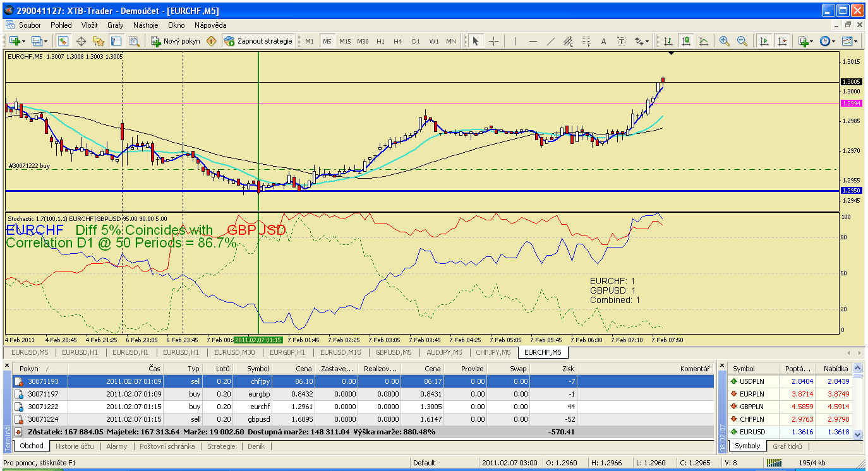Open the MetaEditor diamond icon
Screen dimensions: 868x471
point(211,41)
